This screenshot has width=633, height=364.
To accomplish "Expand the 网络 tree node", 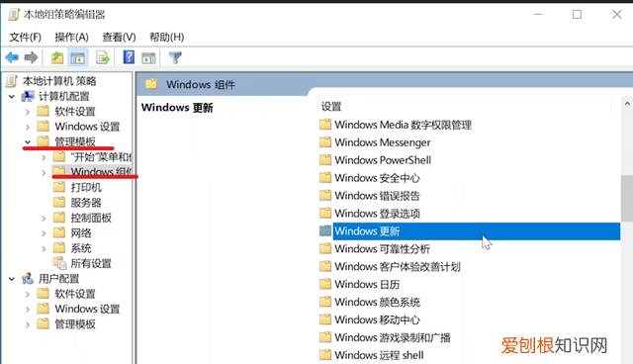I will coord(44,233).
